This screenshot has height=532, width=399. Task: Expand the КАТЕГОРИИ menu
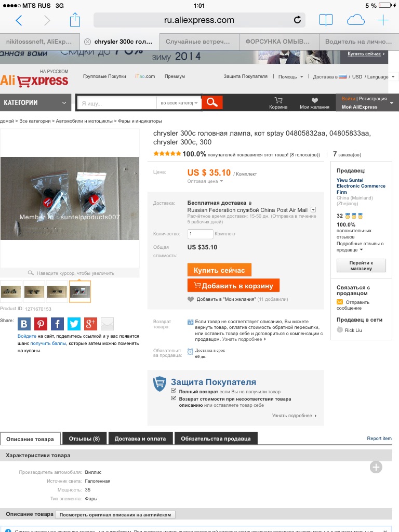(x=35, y=102)
